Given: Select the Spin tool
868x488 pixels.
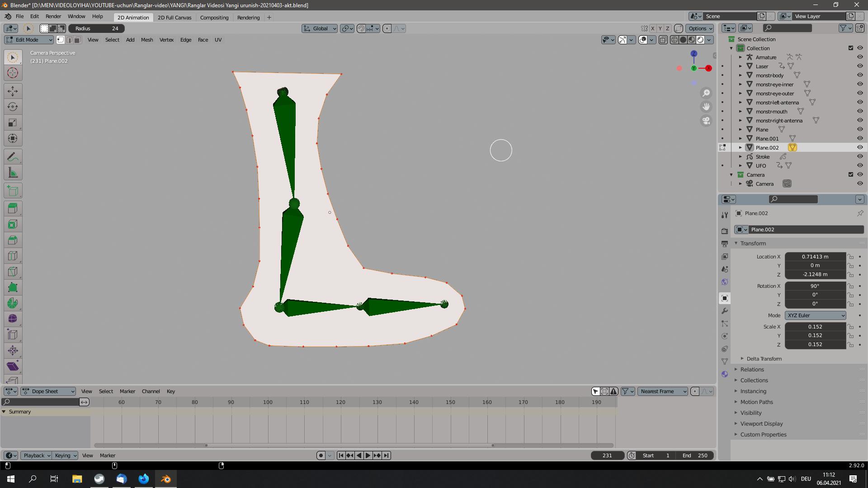Looking at the screenshot, I should tap(13, 303).
